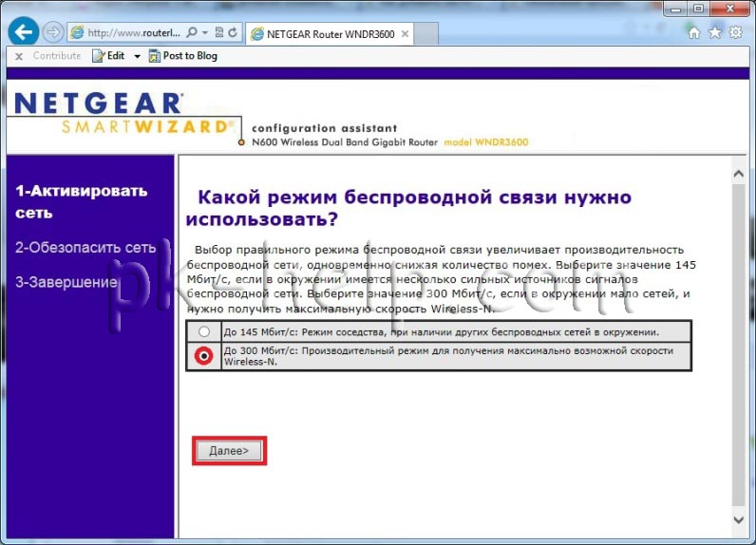Click the heading Какой режим беспроводной связи

pos(408,208)
